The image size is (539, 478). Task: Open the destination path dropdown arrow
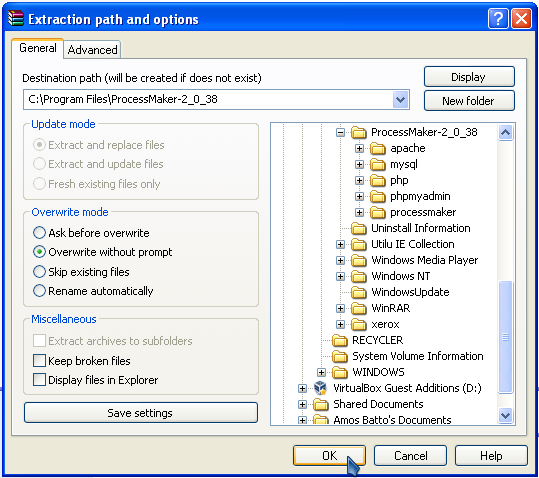click(400, 100)
